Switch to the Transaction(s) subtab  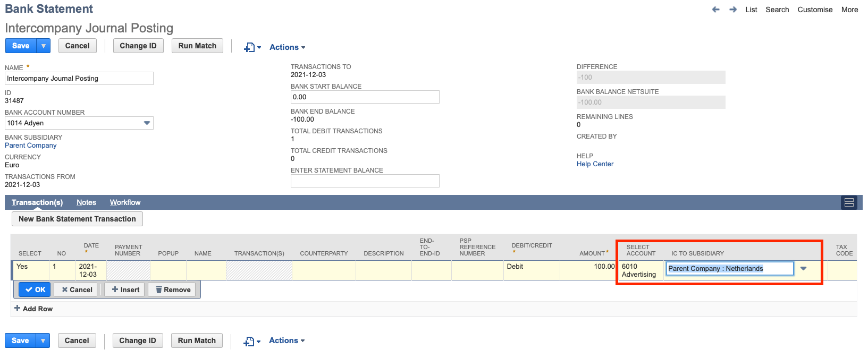[x=37, y=202]
